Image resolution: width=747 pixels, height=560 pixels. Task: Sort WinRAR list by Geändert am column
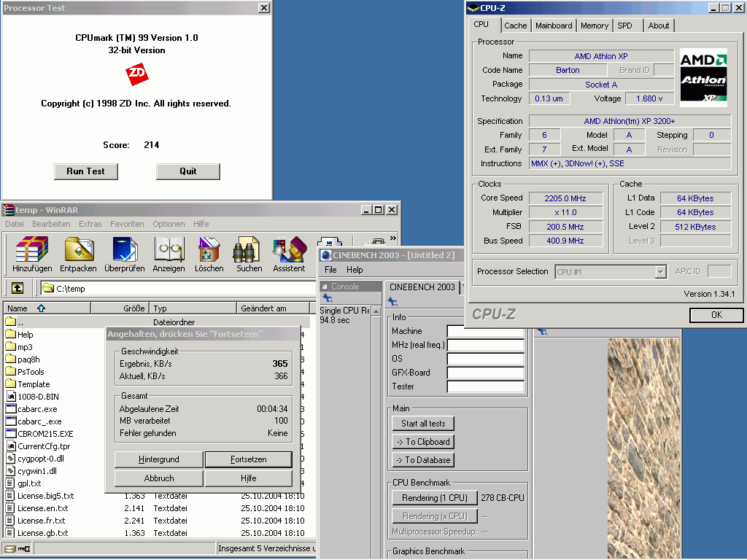[273, 308]
